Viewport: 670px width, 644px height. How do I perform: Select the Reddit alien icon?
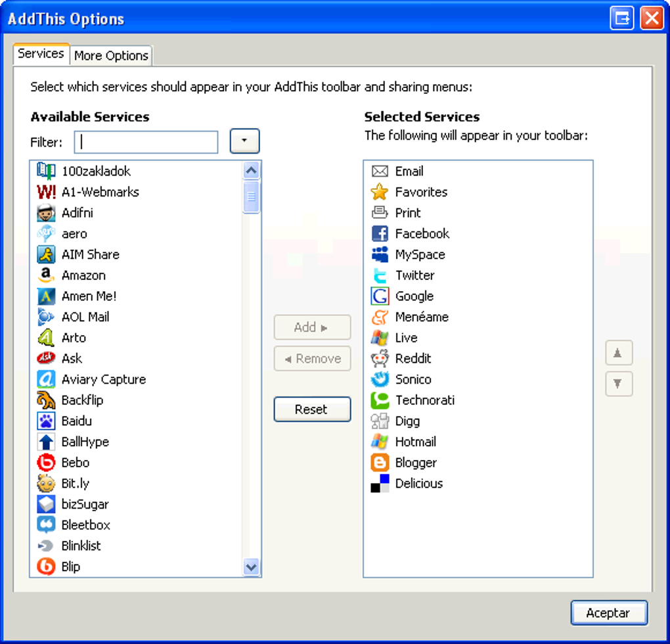[x=380, y=358]
